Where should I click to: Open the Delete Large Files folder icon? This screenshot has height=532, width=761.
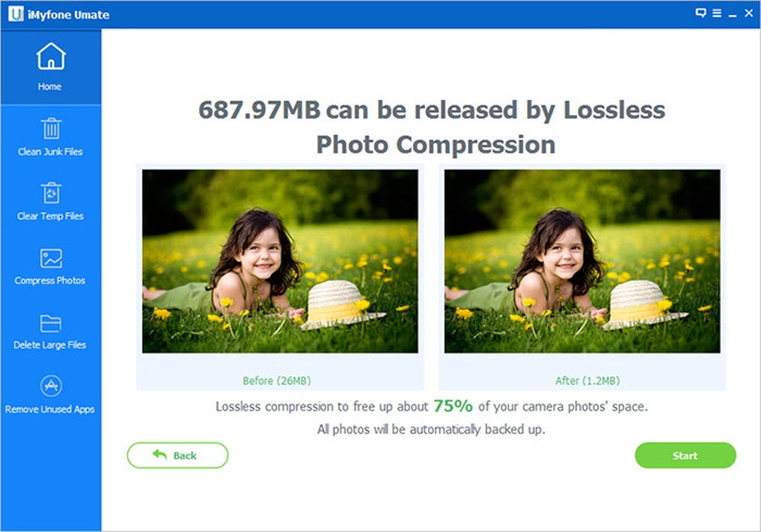pos(51,323)
